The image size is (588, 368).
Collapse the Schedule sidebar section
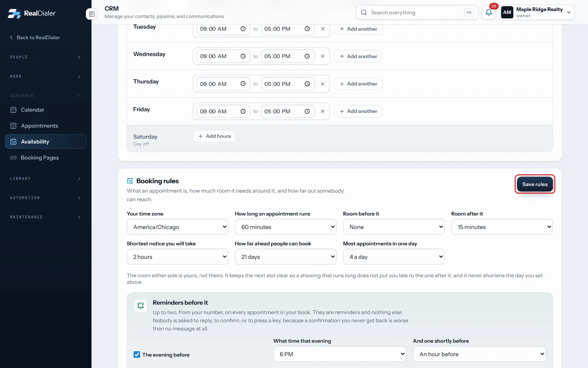click(x=46, y=96)
